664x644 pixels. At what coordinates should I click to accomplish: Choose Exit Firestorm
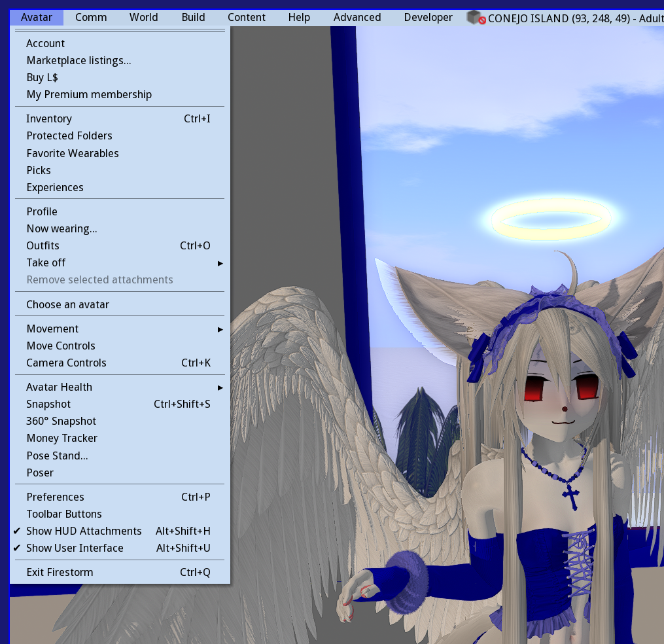pos(120,573)
